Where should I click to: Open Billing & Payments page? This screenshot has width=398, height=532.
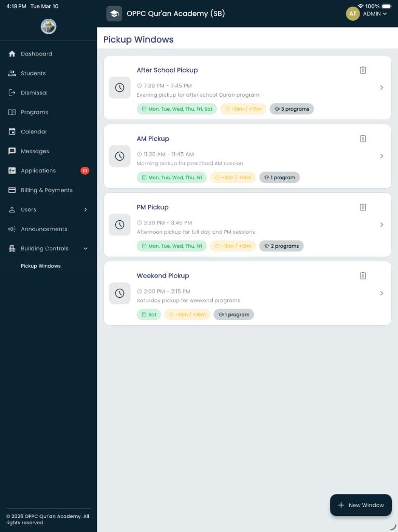pyautogui.click(x=47, y=190)
